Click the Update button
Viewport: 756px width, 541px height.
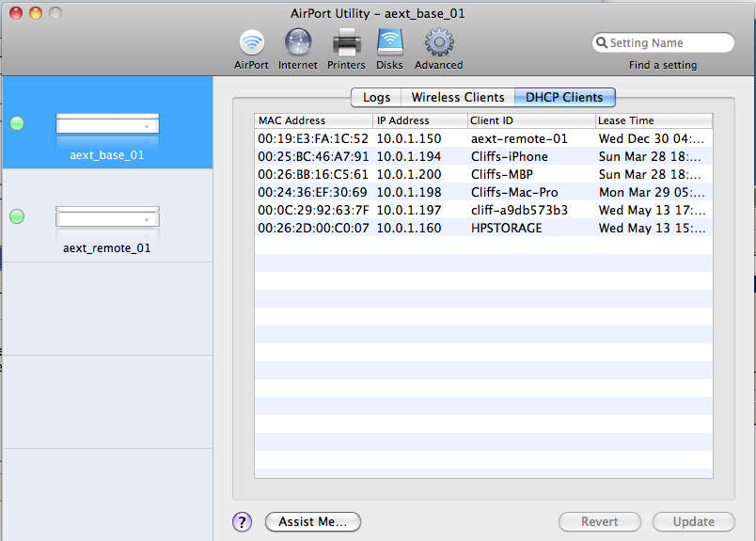tap(694, 521)
